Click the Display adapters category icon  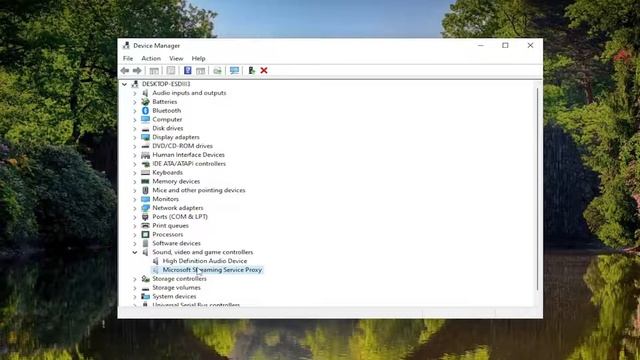pos(145,137)
